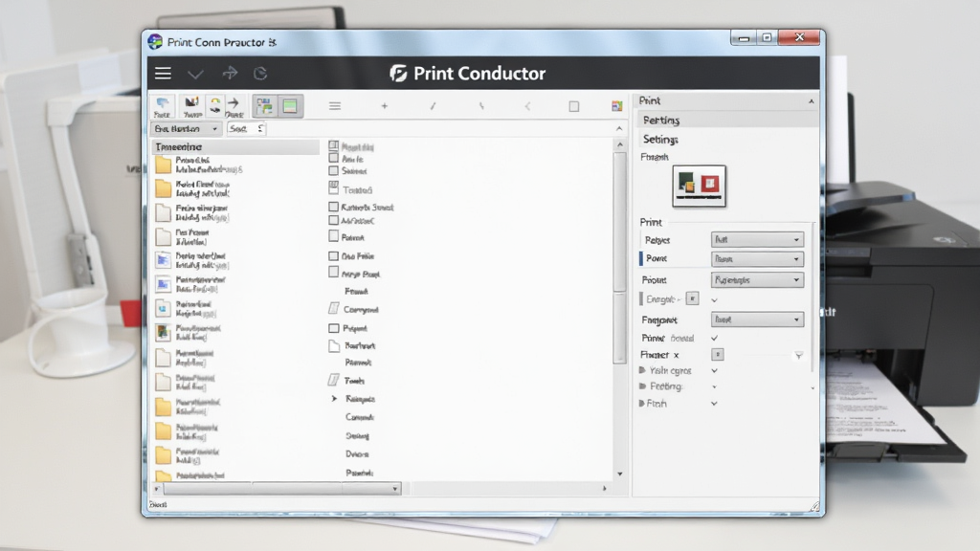980x551 pixels.
Task: Click the plus icon in the toolbar
Action: click(385, 106)
